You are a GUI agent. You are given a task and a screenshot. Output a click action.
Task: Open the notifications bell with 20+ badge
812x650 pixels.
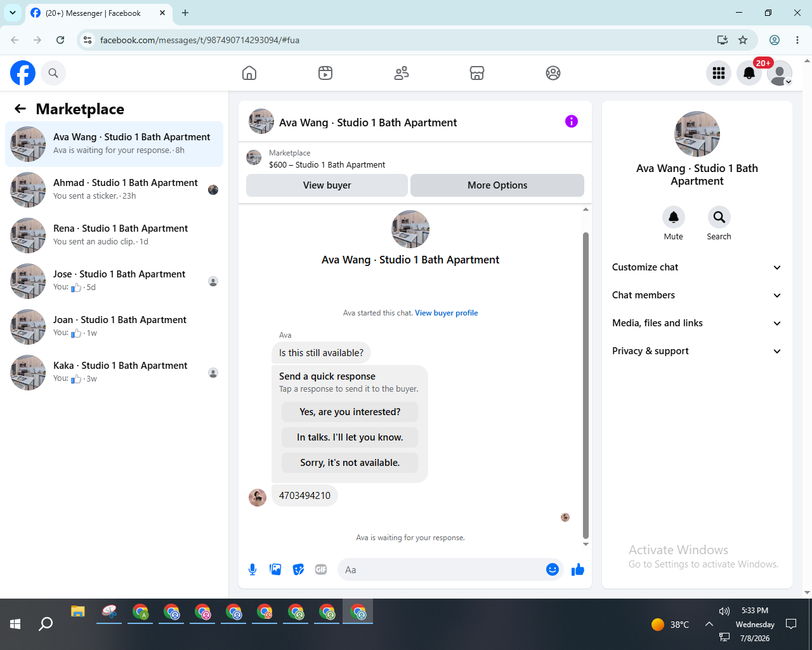[x=749, y=73]
